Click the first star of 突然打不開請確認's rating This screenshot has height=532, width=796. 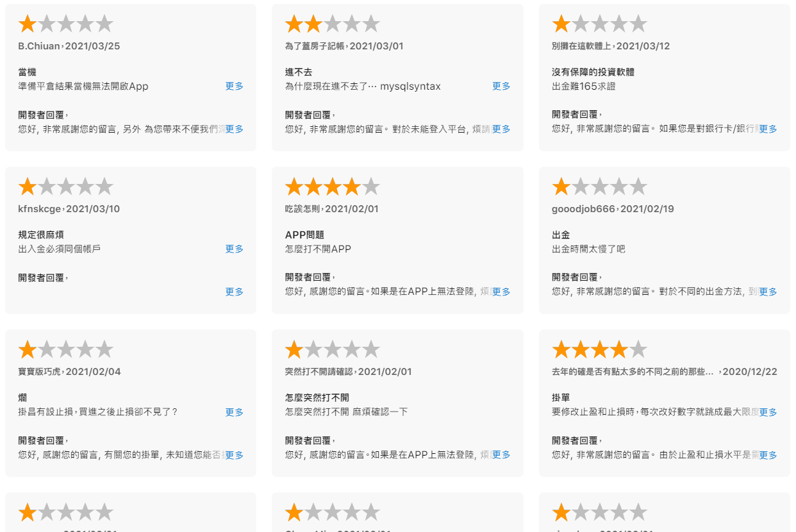(x=294, y=349)
